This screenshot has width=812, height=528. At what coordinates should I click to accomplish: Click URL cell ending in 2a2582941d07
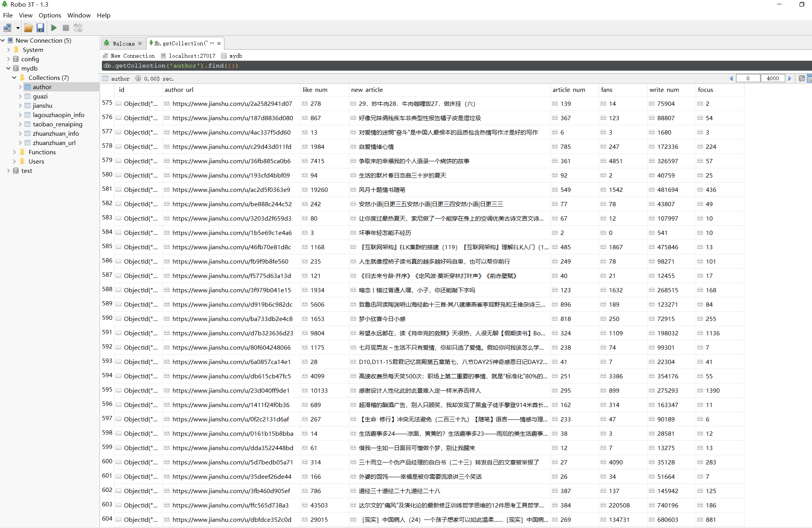(231, 104)
